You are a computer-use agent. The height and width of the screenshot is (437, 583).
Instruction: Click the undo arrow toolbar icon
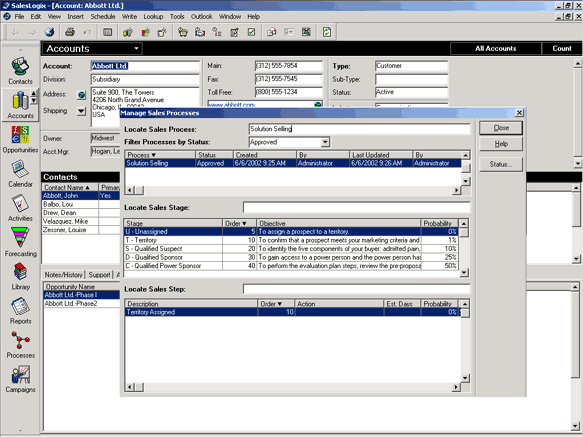(x=87, y=33)
